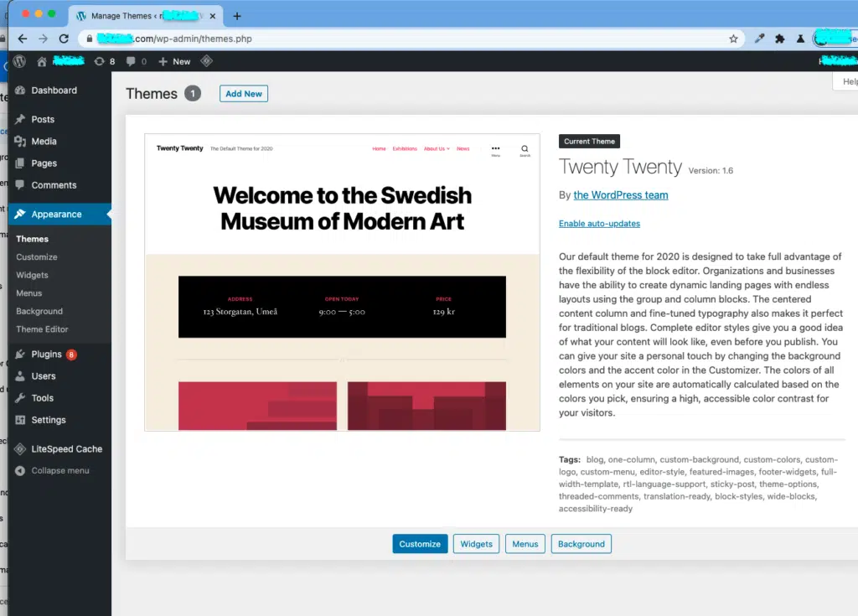Open a new browser tab
This screenshot has width=858, height=616.
coord(237,16)
